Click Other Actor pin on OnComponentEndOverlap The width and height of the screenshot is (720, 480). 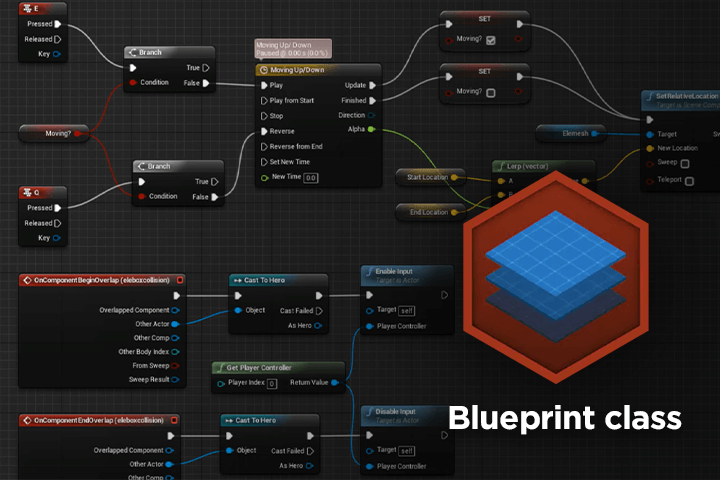pos(169,464)
